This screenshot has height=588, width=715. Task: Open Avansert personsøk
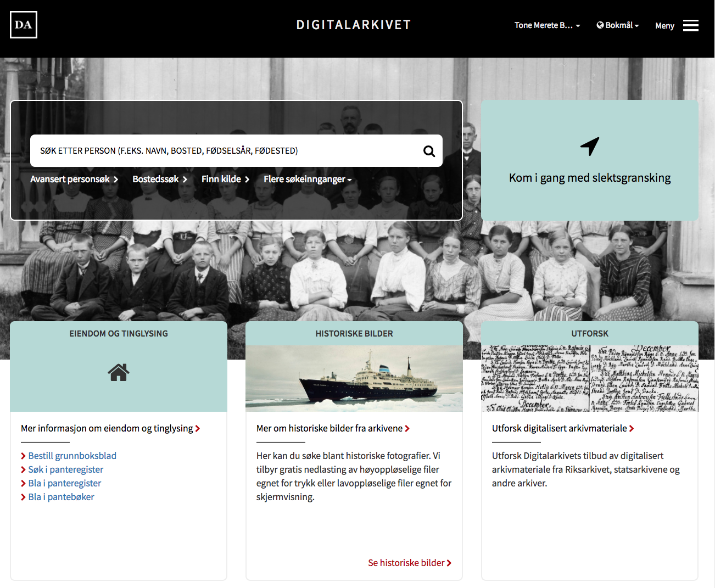pos(74,179)
